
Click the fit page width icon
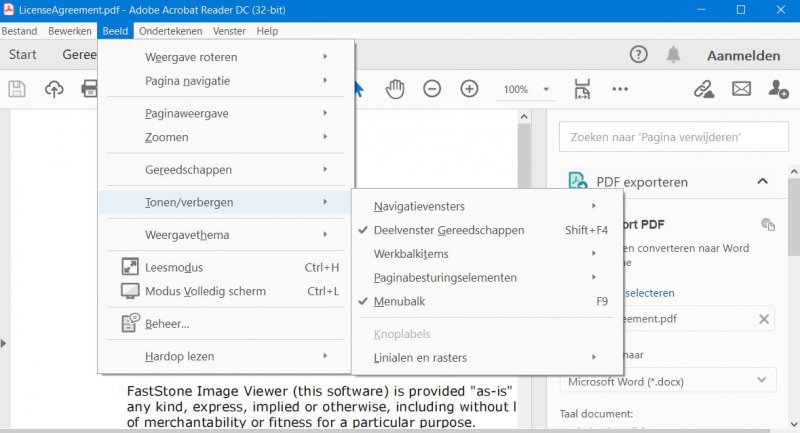click(x=583, y=89)
